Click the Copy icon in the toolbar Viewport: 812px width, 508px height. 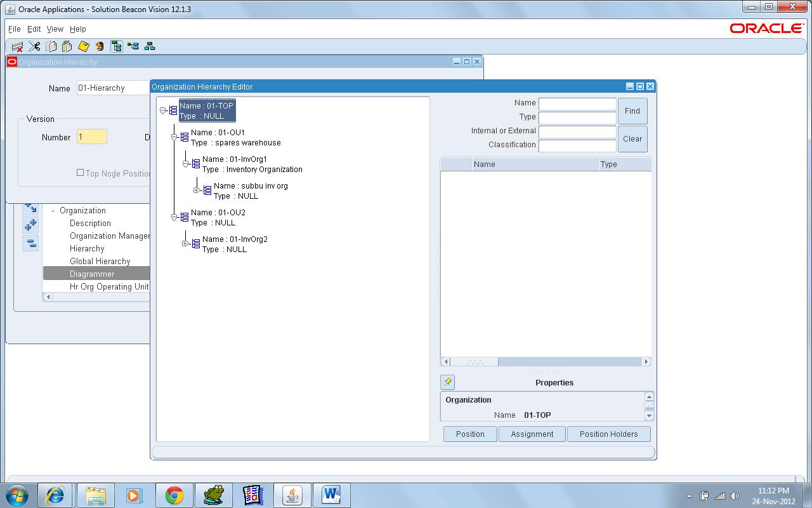51,46
